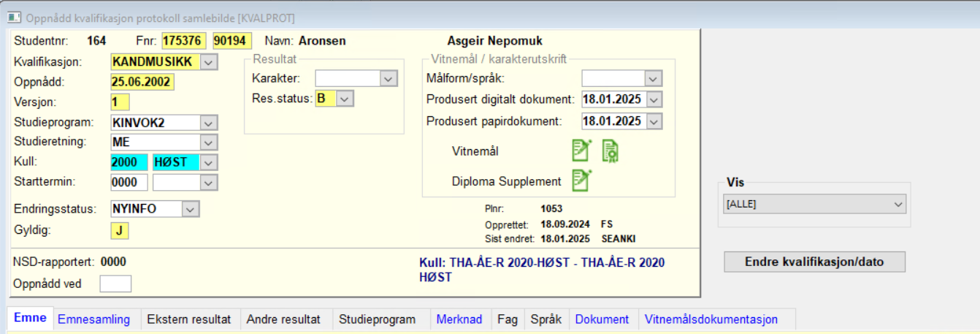Open the Endringsstatus NYINFO dropdown

coord(190,209)
